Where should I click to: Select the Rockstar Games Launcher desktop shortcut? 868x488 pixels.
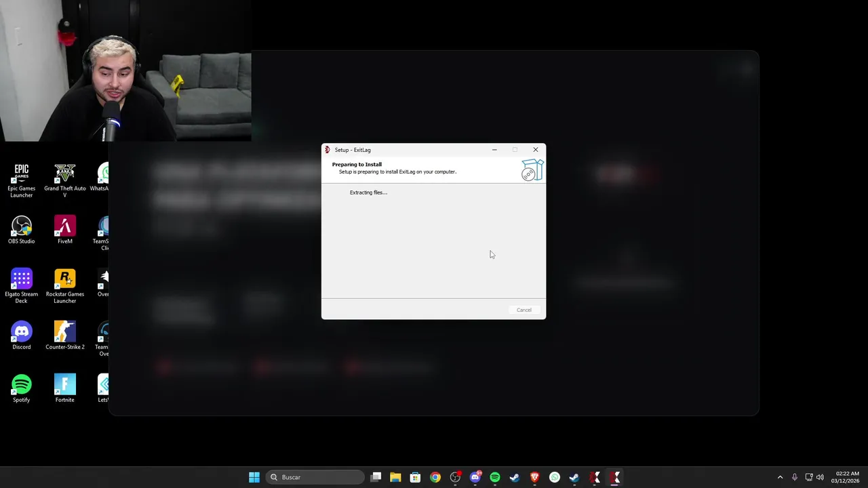[64, 286]
